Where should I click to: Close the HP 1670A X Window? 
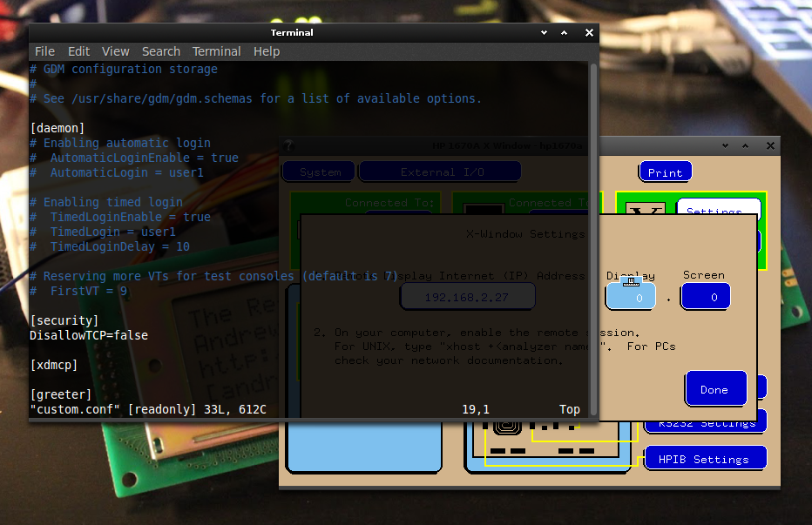(770, 146)
